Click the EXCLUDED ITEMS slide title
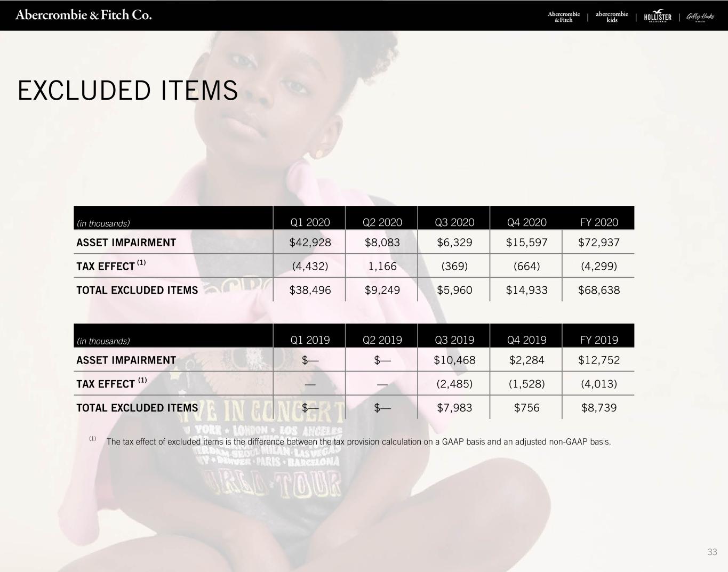Image resolution: width=728 pixels, height=572 pixels. [128, 90]
